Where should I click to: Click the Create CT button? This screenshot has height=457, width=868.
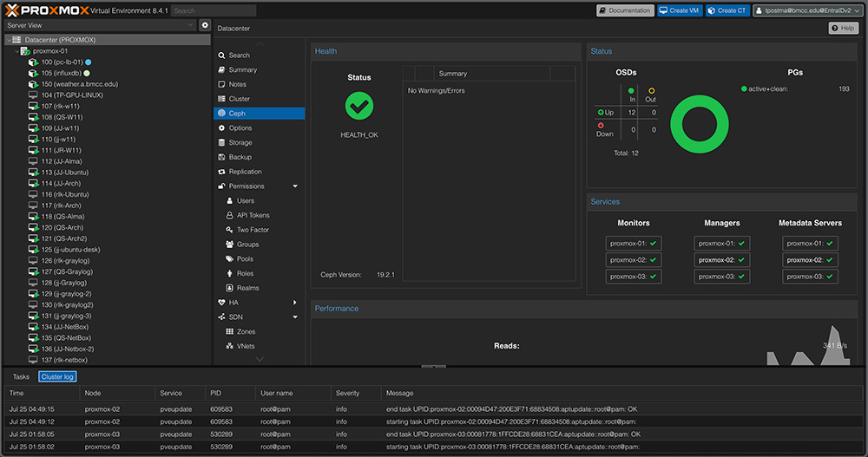coord(727,10)
